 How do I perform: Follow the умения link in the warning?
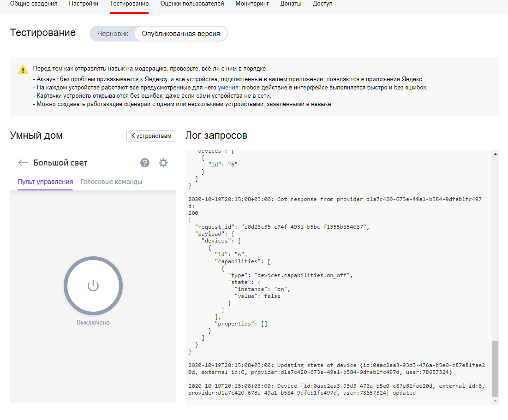tap(228, 88)
